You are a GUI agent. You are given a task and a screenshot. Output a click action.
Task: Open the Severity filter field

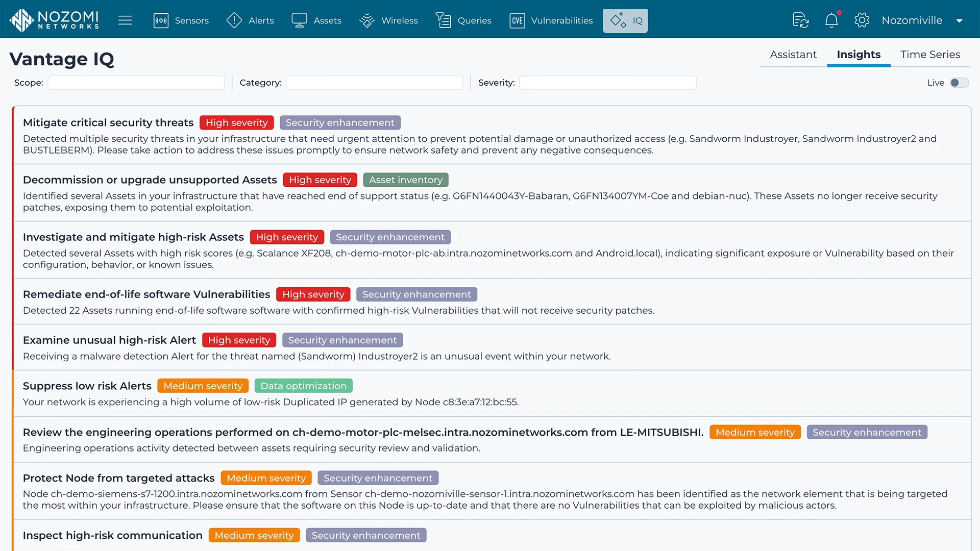607,83
